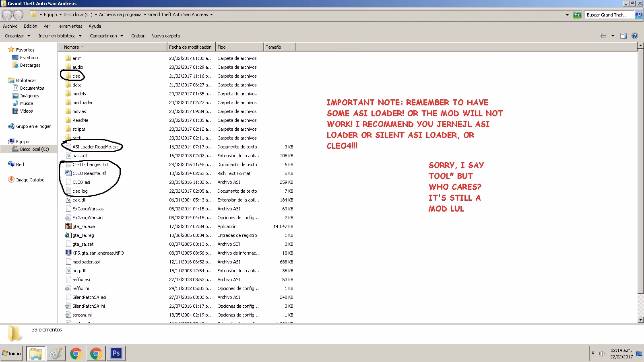The image size is (644, 362).
Task: Expand the address bar history dropdown
Action: tap(567, 15)
